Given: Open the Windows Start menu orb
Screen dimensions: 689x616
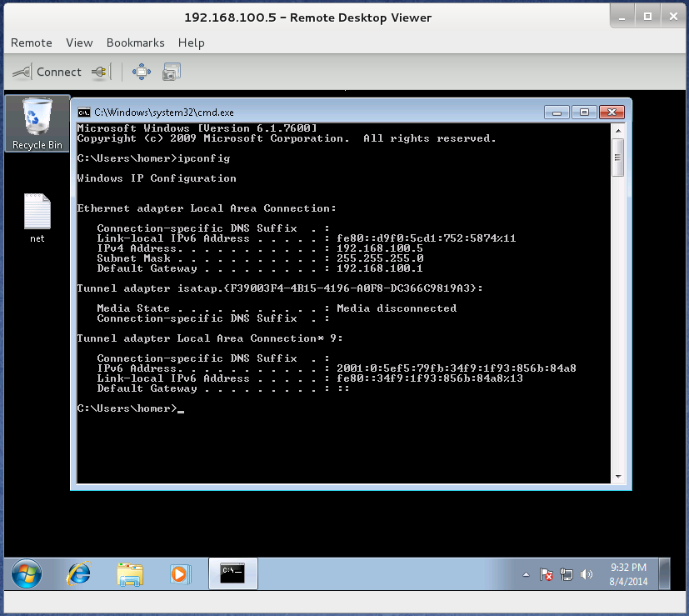Looking at the screenshot, I should pyautogui.click(x=27, y=573).
